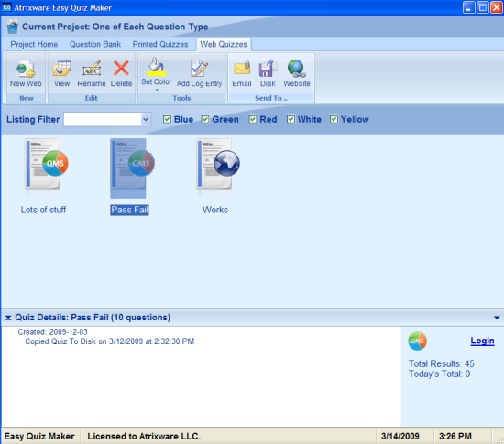The width and height of the screenshot is (504, 444).
Task: Uncheck the Green filter checkbox
Action: pos(205,119)
